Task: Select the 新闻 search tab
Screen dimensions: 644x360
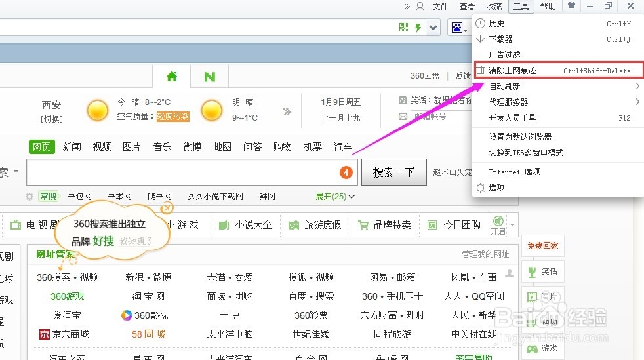Action: coord(72,146)
